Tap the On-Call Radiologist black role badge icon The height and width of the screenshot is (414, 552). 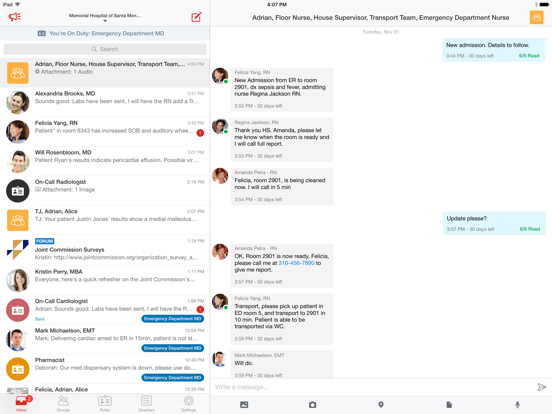pyautogui.click(x=18, y=191)
